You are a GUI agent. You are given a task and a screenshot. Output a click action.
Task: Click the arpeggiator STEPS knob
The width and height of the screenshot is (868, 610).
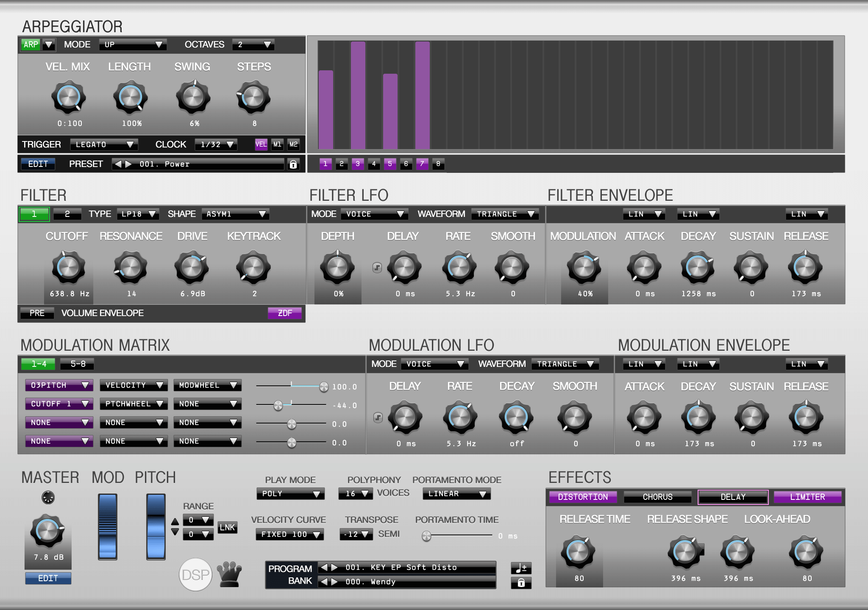253,97
